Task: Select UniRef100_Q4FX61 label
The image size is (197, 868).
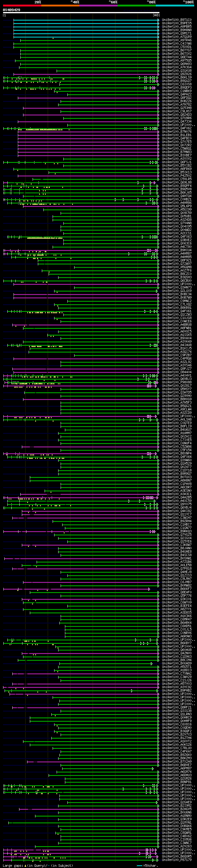Action: click(177, 311)
